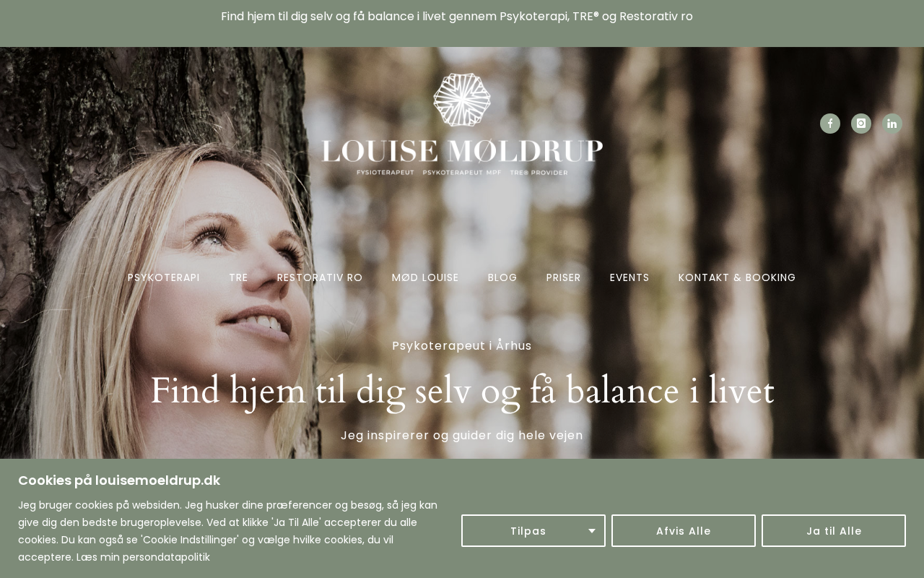Open the Restorativ Ro menu item
This screenshot has width=924, height=578.
320,277
